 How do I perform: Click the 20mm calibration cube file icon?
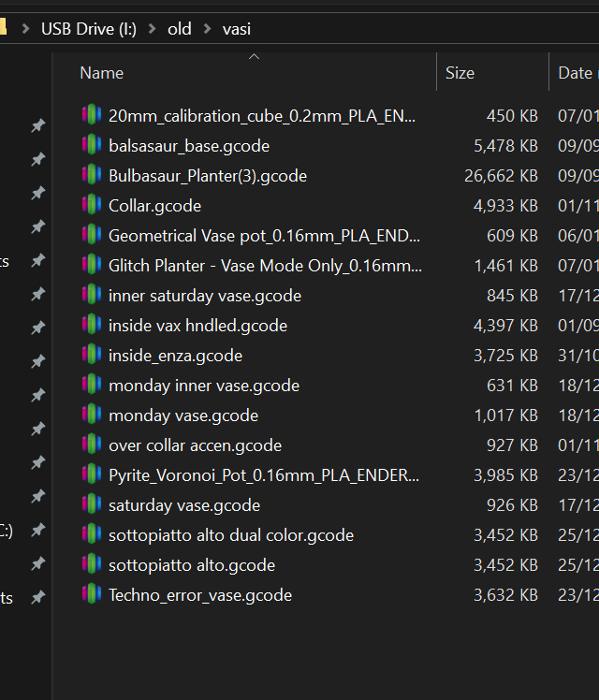(x=91, y=115)
